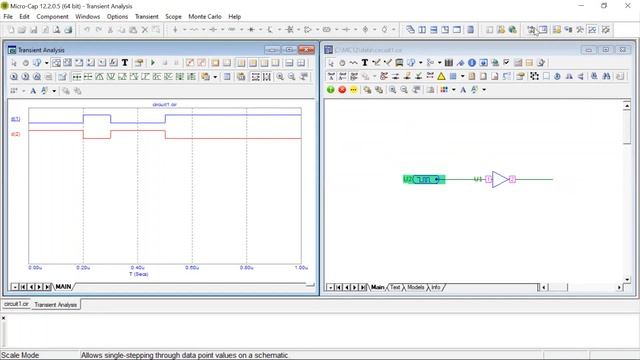
Task: Click the Undo arrow icon
Action: pyautogui.click(x=87, y=30)
